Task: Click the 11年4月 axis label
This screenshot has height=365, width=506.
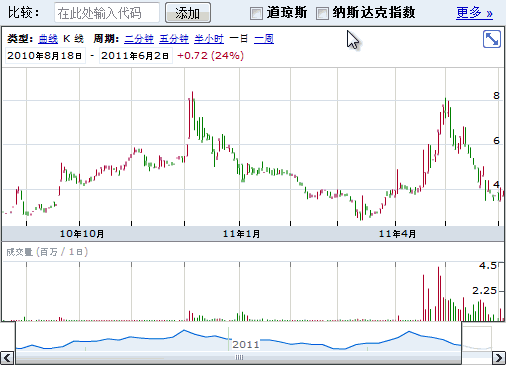Action: click(397, 234)
